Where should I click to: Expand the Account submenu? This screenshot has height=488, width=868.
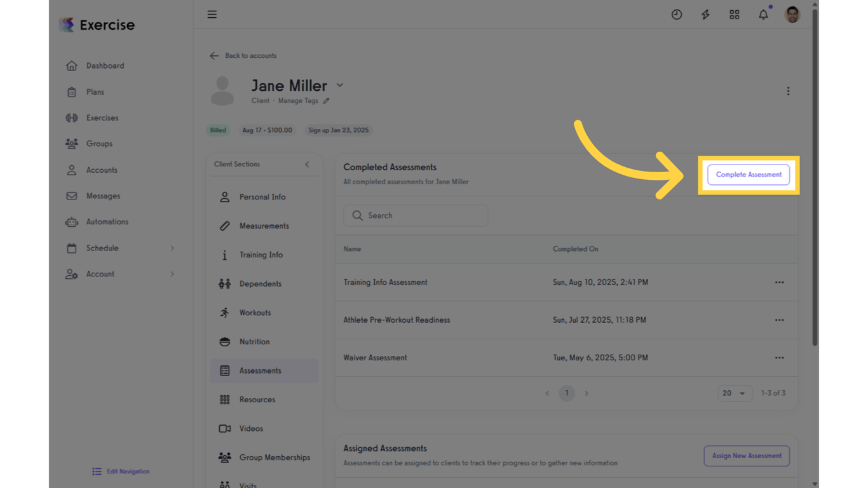pyautogui.click(x=172, y=274)
